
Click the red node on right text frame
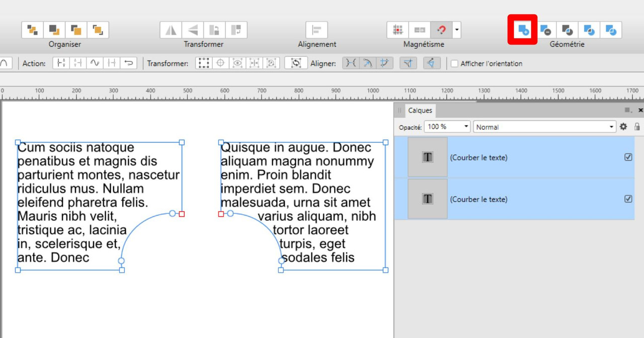pos(221,214)
